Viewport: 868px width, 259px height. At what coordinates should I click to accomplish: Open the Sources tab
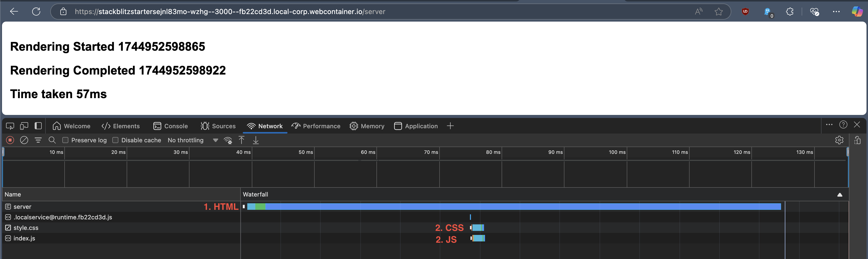pyautogui.click(x=218, y=126)
